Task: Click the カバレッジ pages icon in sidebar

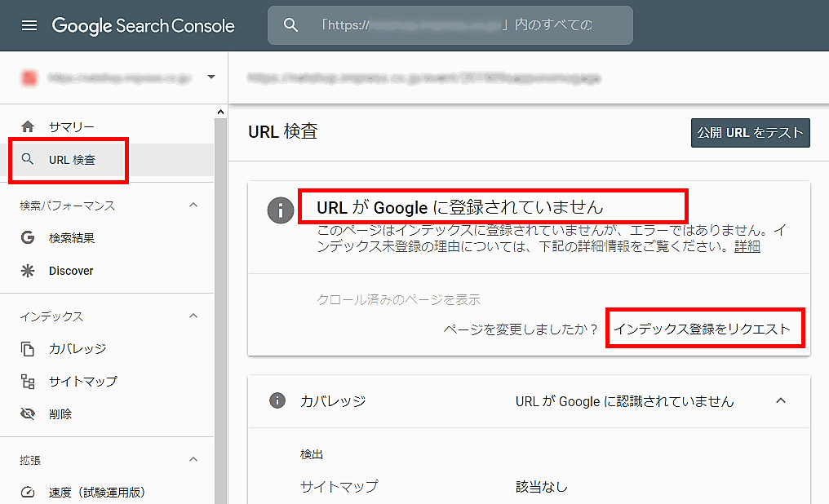Action: coord(28,349)
